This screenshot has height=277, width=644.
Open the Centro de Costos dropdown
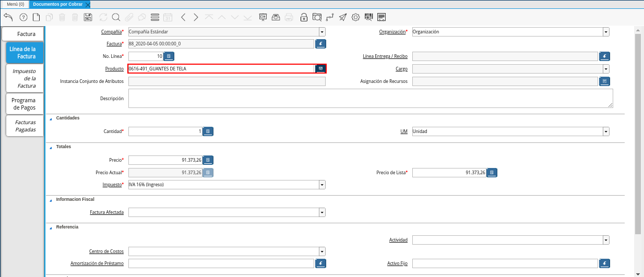(x=322, y=251)
